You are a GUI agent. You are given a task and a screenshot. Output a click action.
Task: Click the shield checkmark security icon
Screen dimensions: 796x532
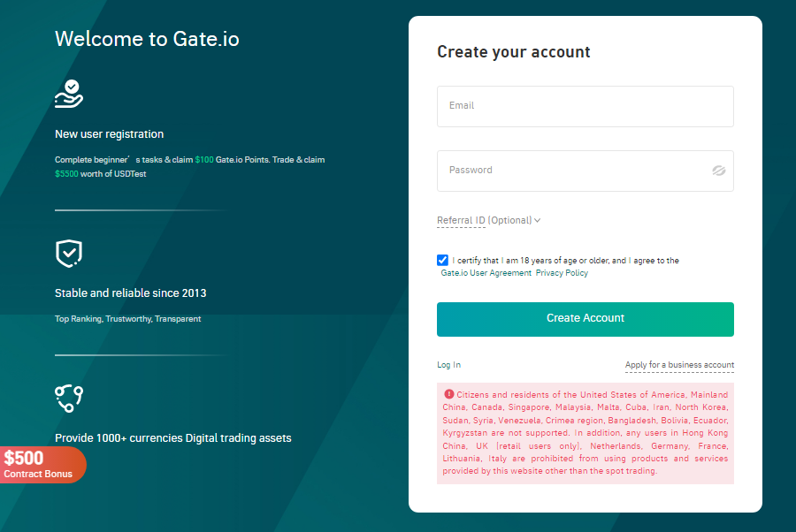coord(68,253)
